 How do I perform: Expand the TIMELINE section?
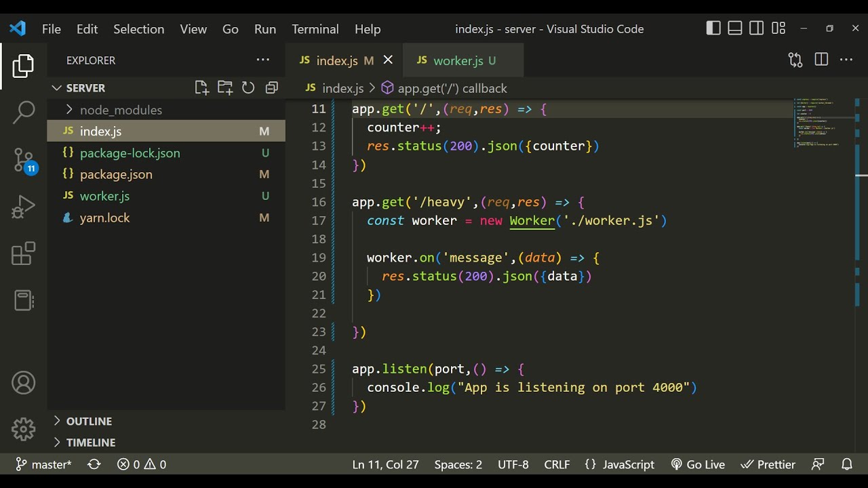coord(90,443)
